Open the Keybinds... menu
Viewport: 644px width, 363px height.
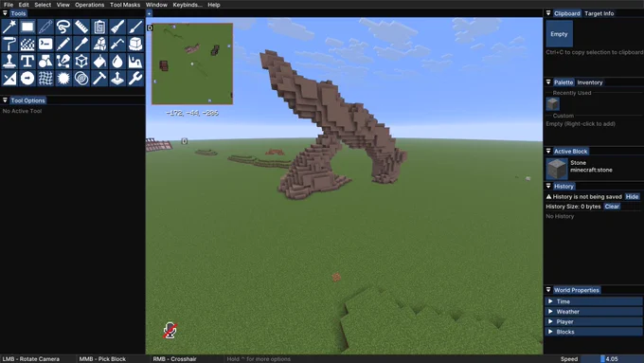click(188, 5)
